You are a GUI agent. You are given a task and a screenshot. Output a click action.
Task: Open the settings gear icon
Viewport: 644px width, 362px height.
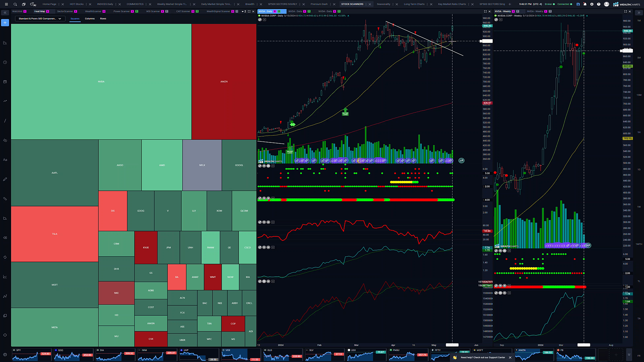tap(592, 4)
